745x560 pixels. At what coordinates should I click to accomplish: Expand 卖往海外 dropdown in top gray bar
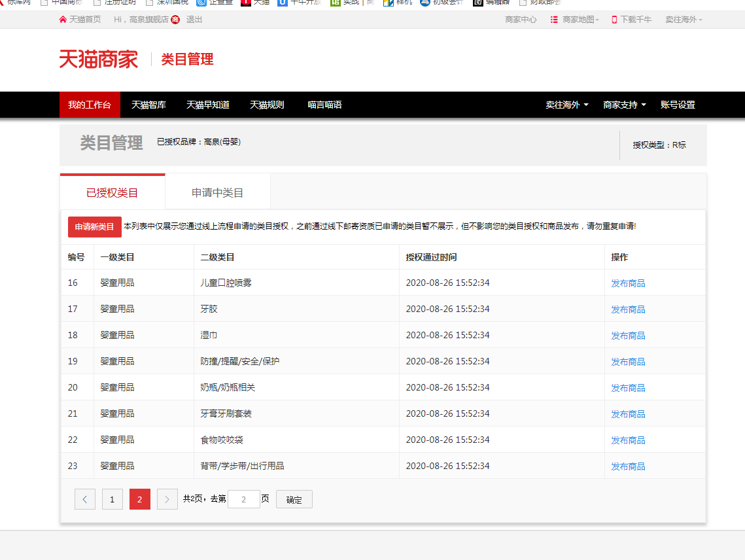coord(684,20)
